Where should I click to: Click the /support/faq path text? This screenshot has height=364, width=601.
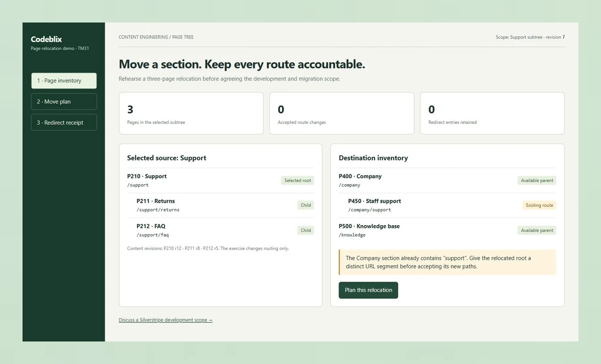pyautogui.click(x=153, y=235)
